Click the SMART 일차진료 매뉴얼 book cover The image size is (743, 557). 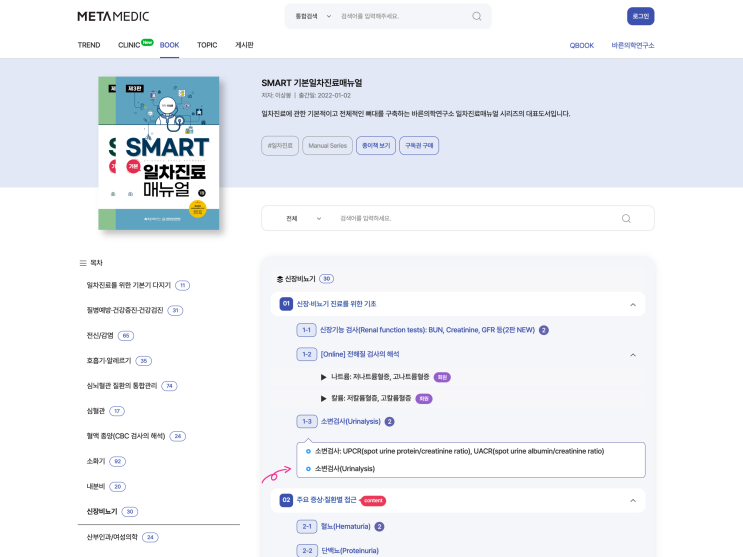tap(159, 153)
